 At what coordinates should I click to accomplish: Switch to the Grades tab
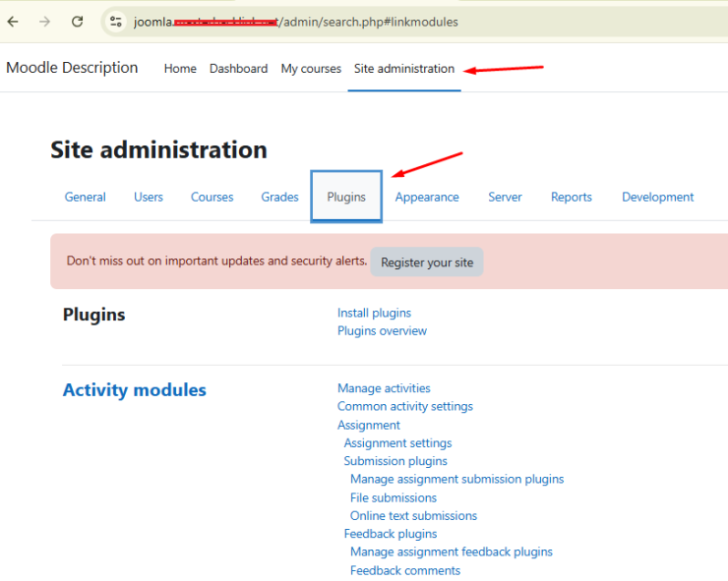click(x=280, y=197)
